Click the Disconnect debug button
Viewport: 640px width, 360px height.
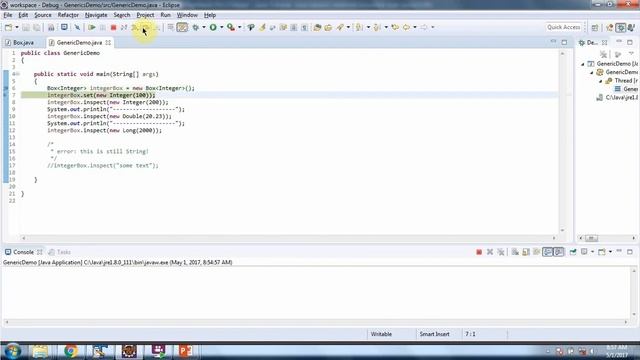pyautogui.click(x=124, y=27)
